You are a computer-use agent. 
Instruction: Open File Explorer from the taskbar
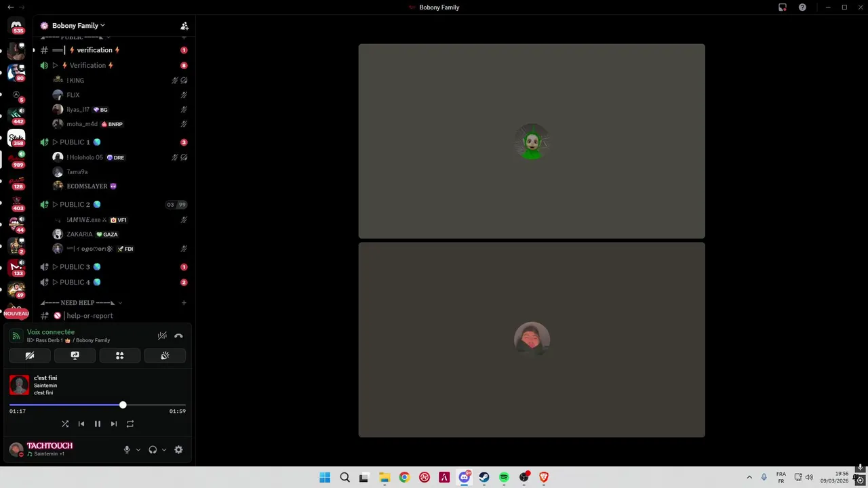(x=384, y=477)
